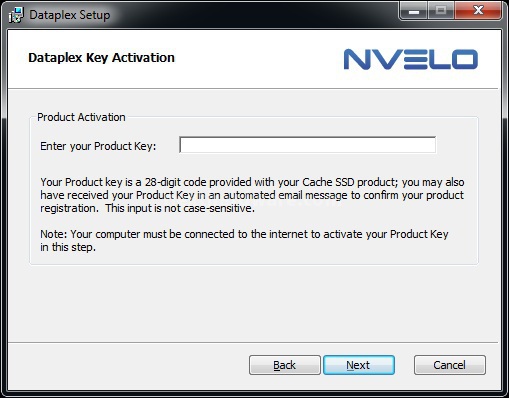
Task: Click the Dataplex Key Activation heading
Action: (x=101, y=58)
